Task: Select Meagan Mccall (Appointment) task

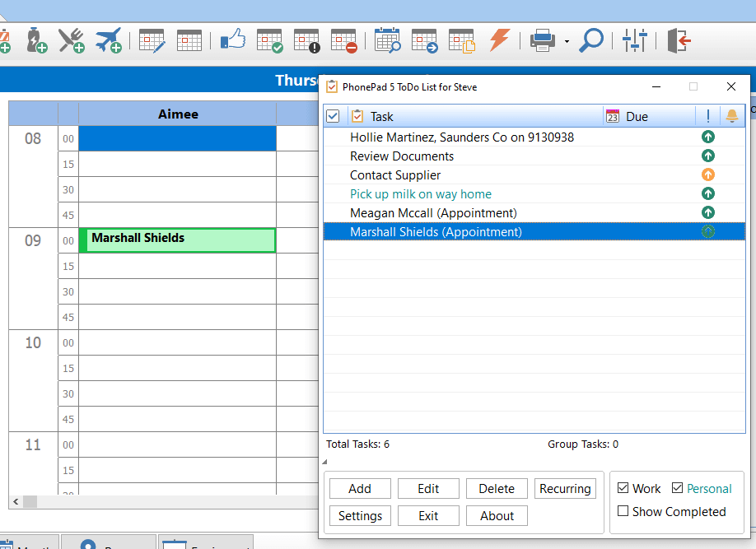Action: click(x=534, y=212)
